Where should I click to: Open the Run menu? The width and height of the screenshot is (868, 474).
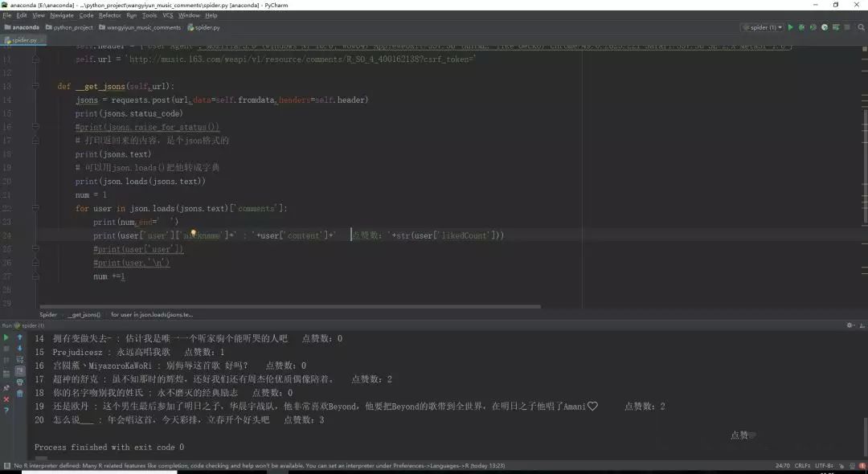click(131, 15)
